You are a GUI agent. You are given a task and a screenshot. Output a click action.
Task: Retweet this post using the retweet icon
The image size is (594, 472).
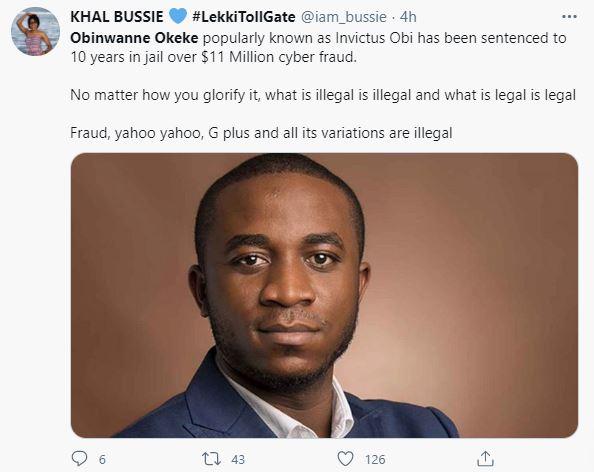pos(211,459)
